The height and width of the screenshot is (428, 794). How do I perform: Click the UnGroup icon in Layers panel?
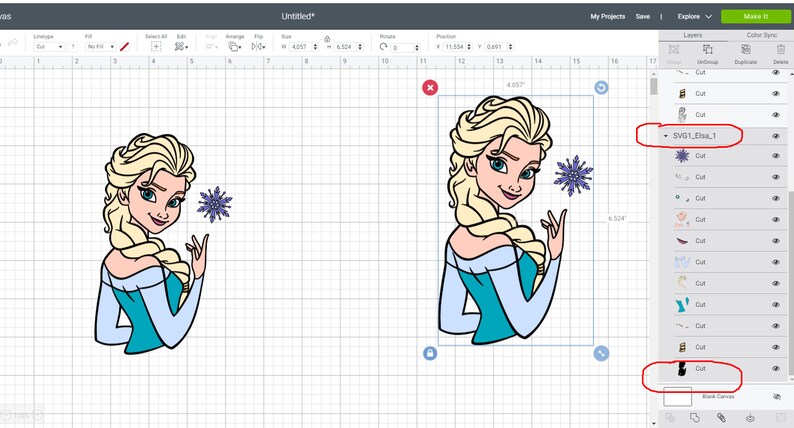click(707, 49)
